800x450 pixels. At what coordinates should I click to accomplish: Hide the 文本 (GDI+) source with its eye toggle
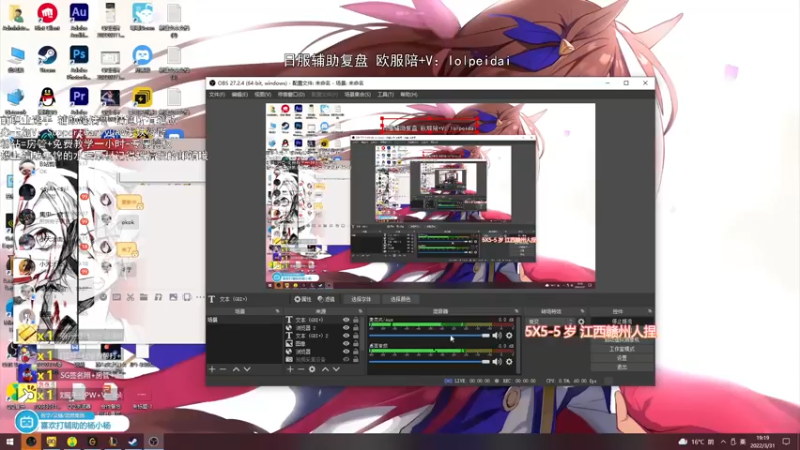click(346, 320)
